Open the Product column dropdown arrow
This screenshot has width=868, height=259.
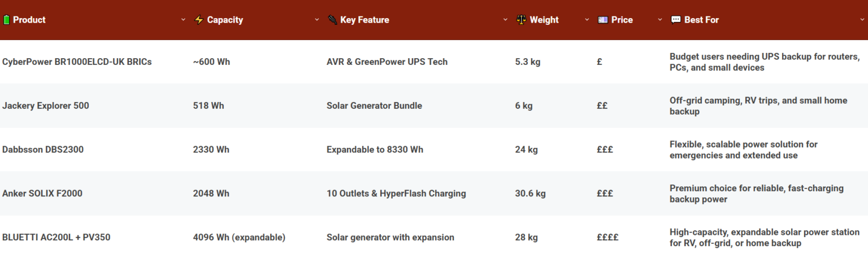pyautogui.click(x=183, y=20)
